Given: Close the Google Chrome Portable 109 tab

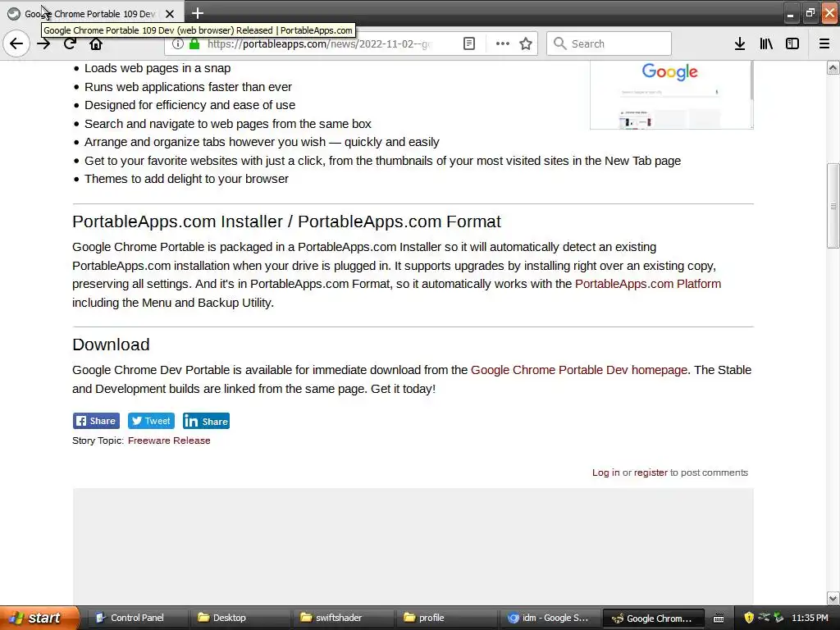Looking at the screenshot, I should coord(170,14).
